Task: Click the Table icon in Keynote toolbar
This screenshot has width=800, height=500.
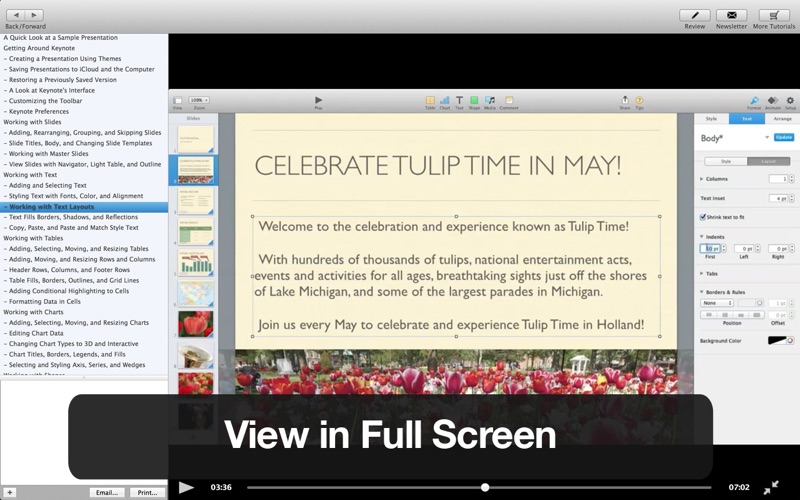Action: point(430,101)
